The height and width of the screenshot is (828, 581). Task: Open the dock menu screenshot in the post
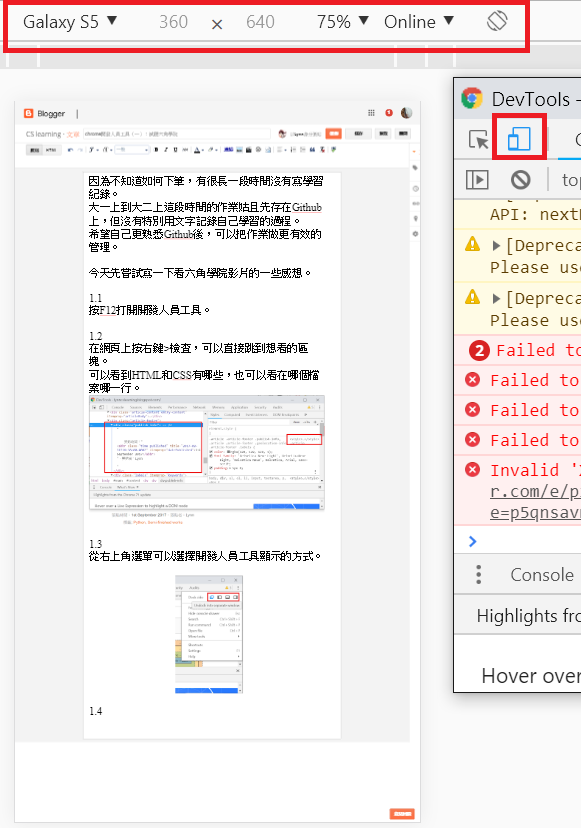tap(209, 634)
